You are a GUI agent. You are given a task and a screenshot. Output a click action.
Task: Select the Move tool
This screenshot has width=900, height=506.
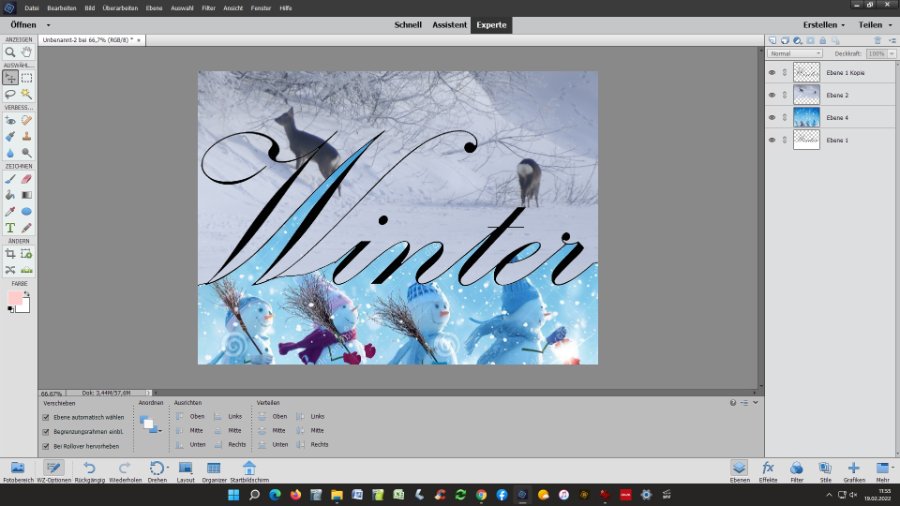point(10,77)
